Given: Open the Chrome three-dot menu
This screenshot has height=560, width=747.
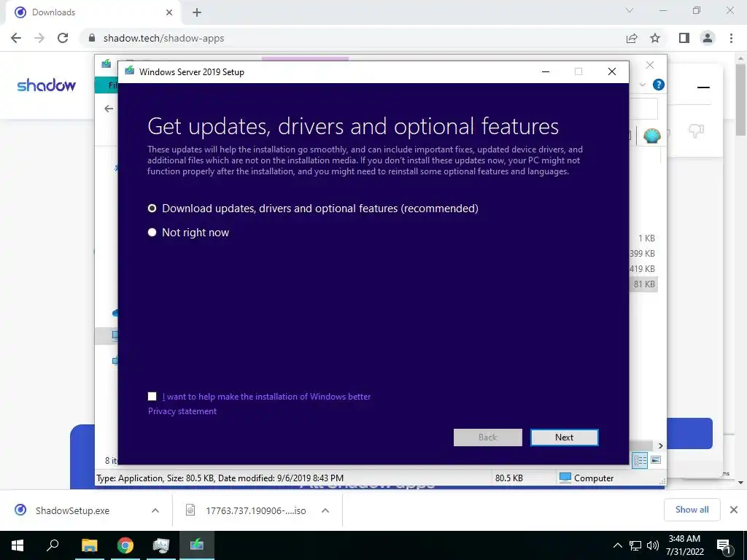Looking at the screenshot, I should coord(731,38).
